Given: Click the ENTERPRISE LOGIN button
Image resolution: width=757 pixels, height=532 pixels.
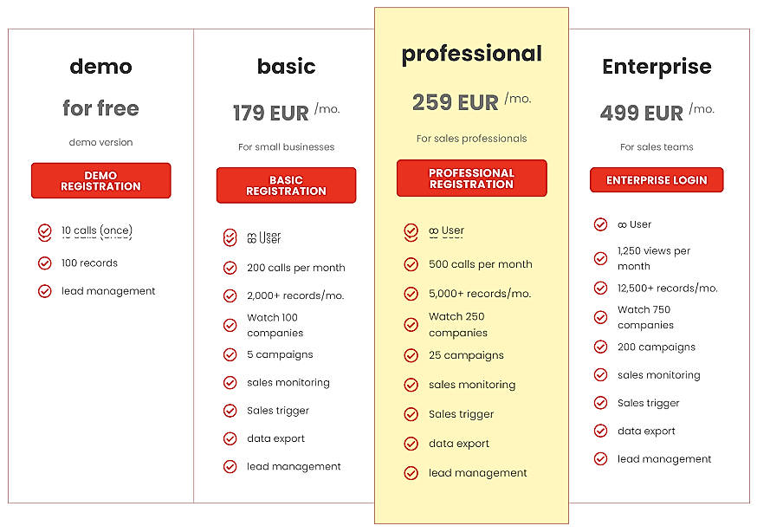Looking at the screenshot, I should pyautogui.click(x=657, y=180).
